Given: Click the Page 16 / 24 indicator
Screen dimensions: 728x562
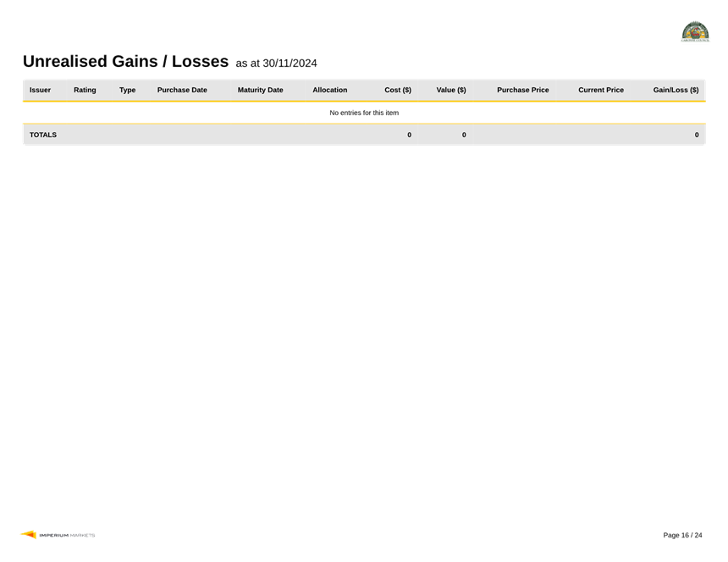Looking at the screenshot, I should click(682, 535).
